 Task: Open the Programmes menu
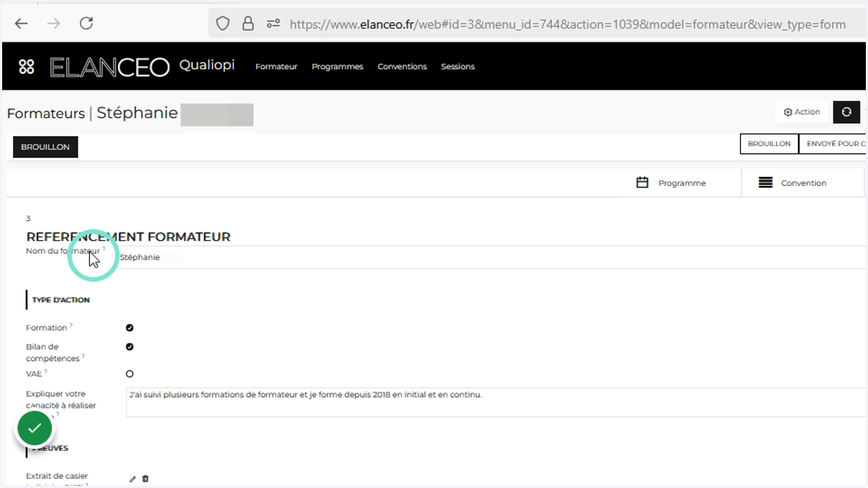coord(337,67)
